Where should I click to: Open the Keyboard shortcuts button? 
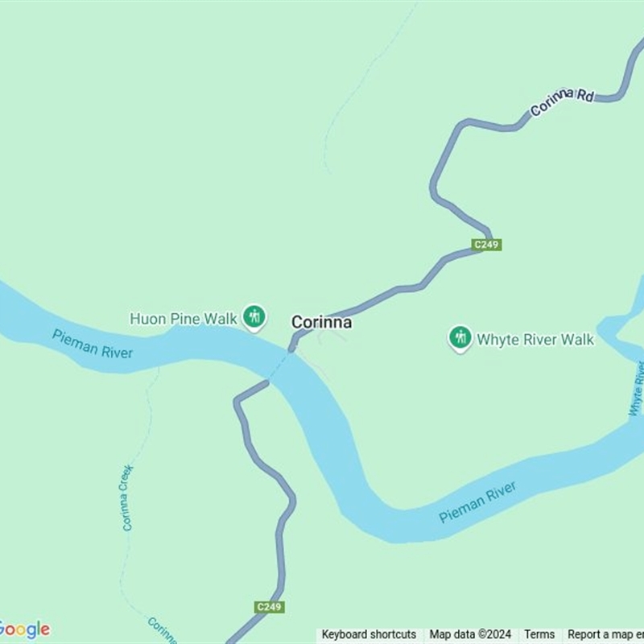(x=369, y=634)
